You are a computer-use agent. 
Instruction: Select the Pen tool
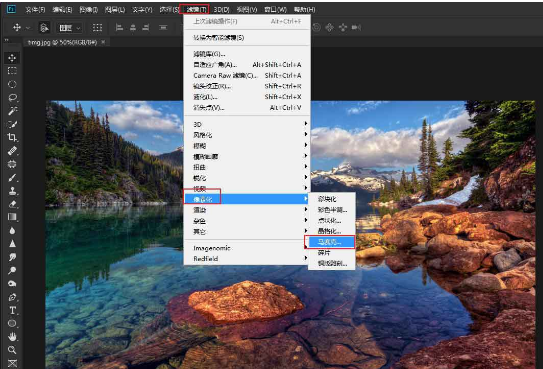12,297
